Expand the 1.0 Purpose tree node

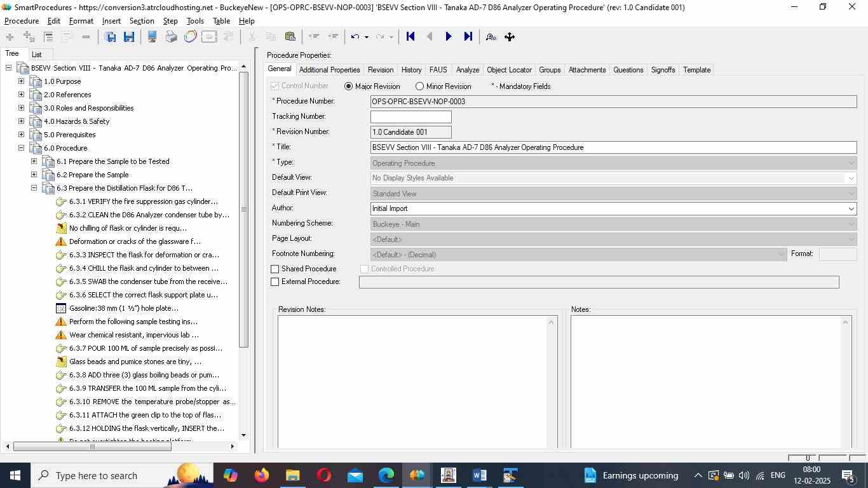[21, 81]
